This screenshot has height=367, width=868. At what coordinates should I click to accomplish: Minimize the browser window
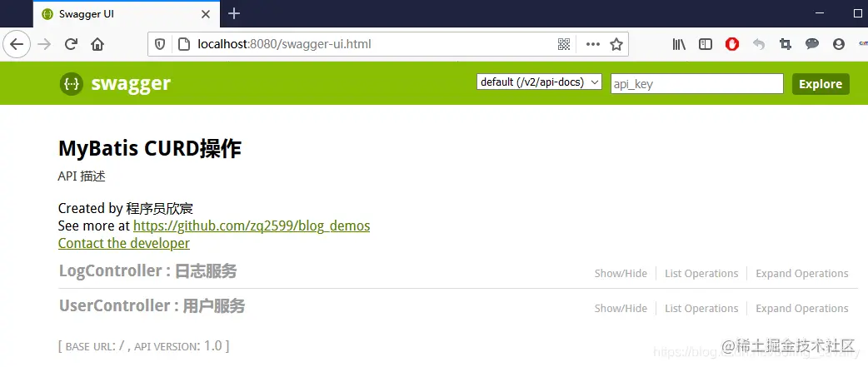[x=821, y=14]
